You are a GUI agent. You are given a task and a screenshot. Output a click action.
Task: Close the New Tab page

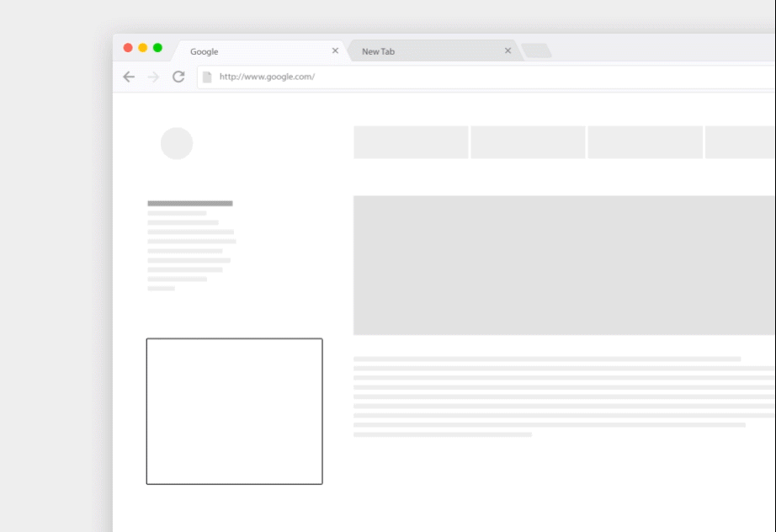[508, 51]
